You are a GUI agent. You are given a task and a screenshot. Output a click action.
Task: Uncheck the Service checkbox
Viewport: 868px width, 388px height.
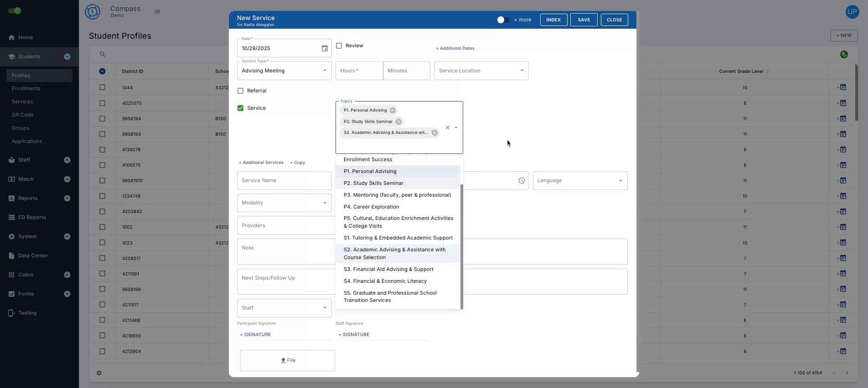pyautogui.click(x=241, y=108)
